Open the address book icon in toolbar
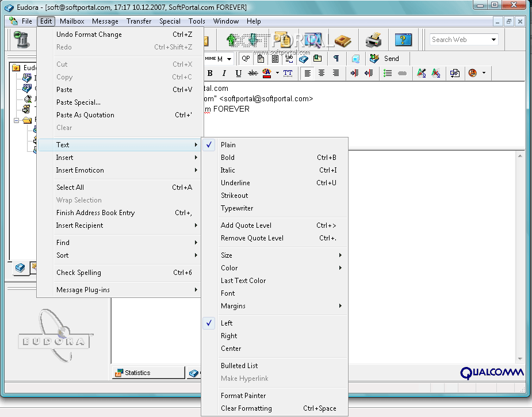 343,40
